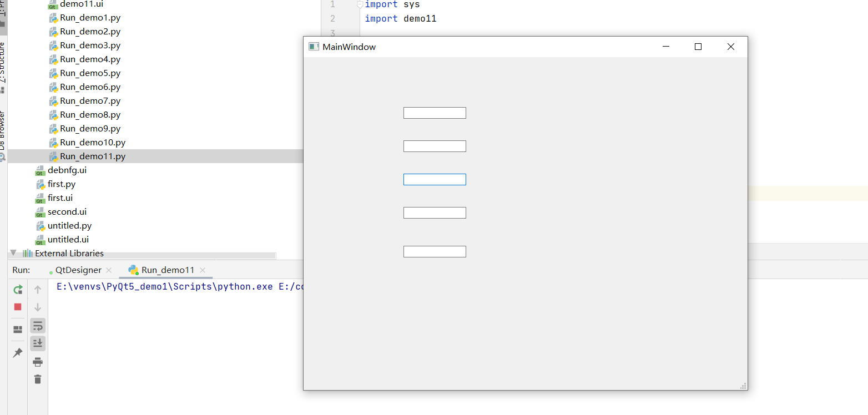This screenshot has width=868, height=415.
Task: Select Run_demo5.py in the project tree
Action: tap(90, 73)
